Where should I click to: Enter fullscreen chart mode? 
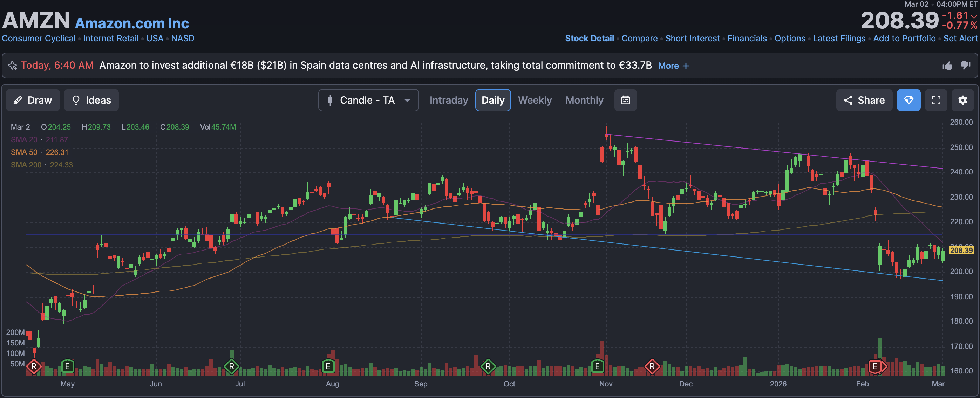click(936, 100)
